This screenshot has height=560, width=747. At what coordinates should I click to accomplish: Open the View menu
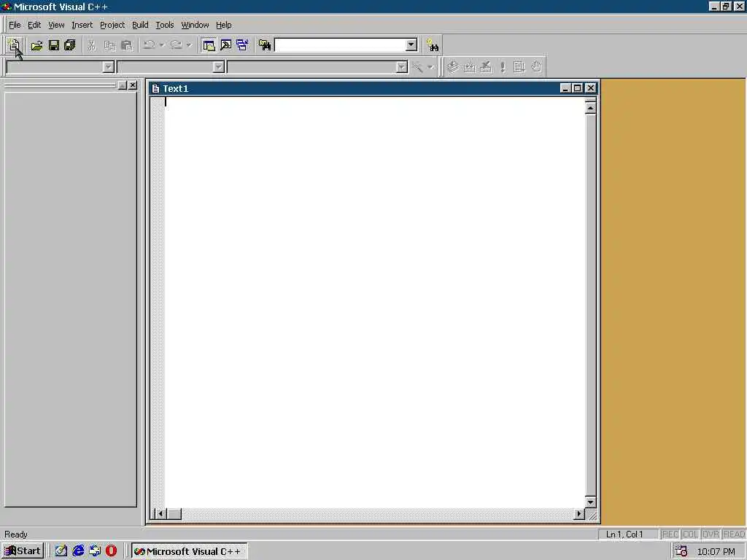click(x=56, y=25)
